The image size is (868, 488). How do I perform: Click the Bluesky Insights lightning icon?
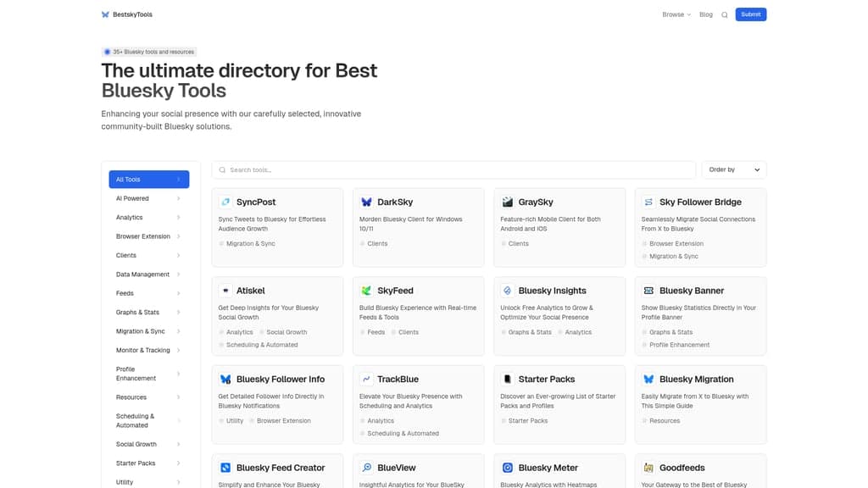tap(507, 290)
